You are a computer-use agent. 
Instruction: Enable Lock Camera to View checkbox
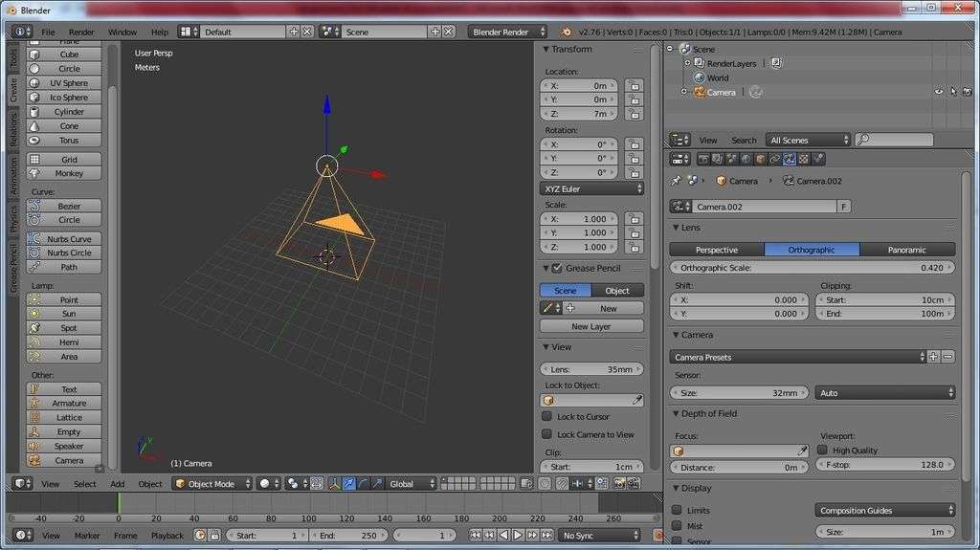[547, 434]
